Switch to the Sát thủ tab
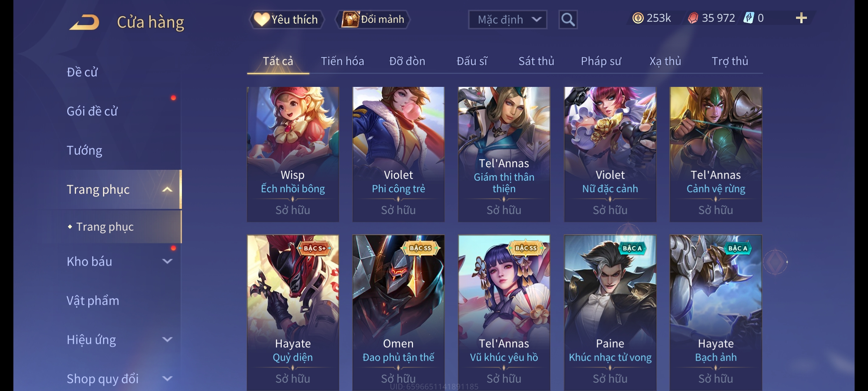The height and width of the screenshot is (391, 868). (x=536, y=61)
